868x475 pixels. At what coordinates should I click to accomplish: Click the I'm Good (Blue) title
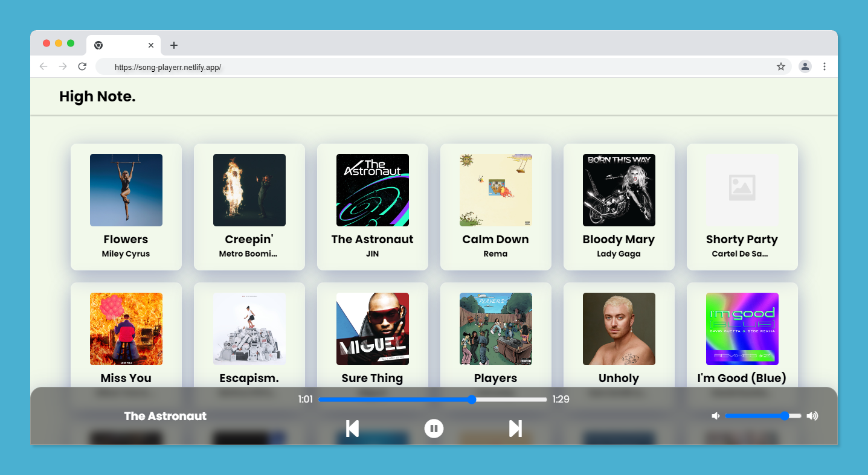tap(742, 378)
